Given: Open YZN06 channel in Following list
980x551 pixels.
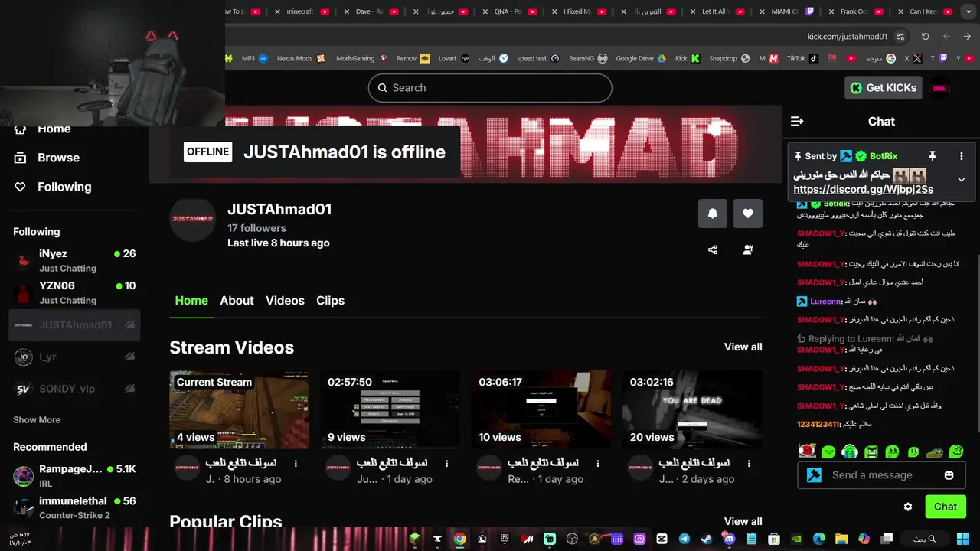Looking at the screenshot, I should point(74,292).
